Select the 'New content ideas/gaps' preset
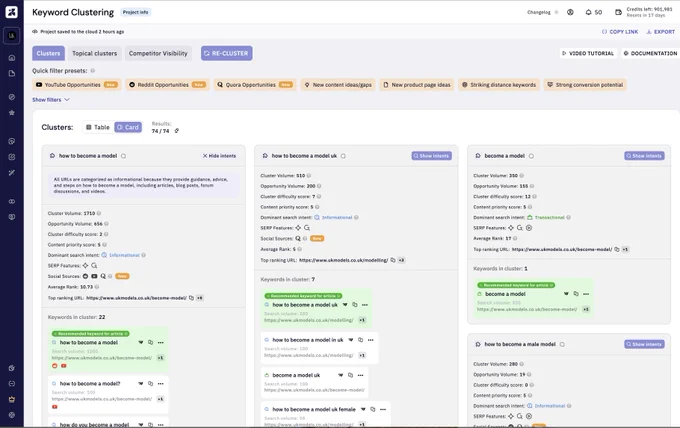Image resolution: width=680 pixels, height=428 pixels. (338, 85)
